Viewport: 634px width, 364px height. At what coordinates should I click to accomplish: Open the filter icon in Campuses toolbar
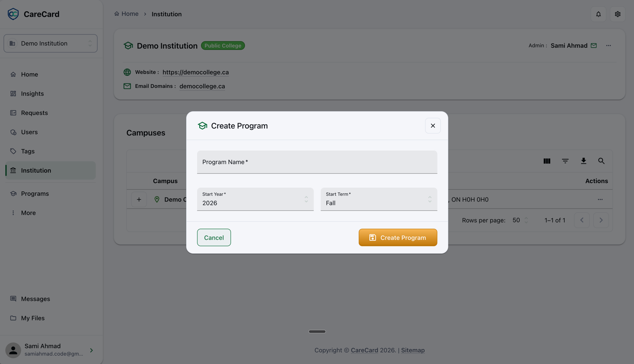(x=565, y=161)
